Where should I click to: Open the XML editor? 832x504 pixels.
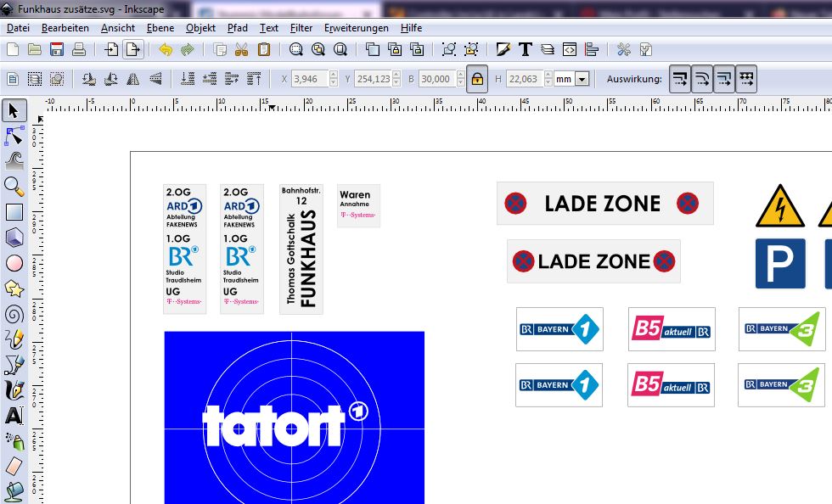tap(570, 50)
